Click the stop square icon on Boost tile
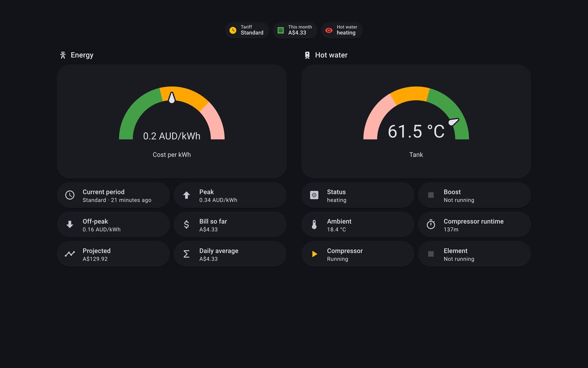This screenshot has height=368, width=588. (431, 195)
